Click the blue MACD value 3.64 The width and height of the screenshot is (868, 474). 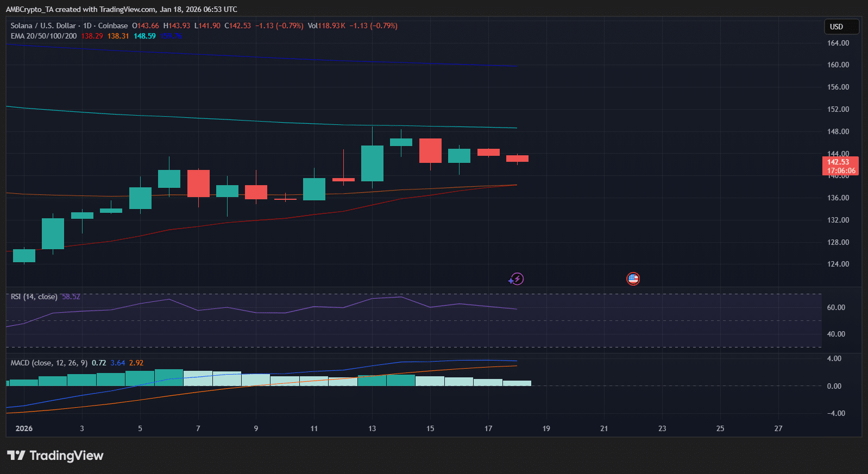(117, 363)
